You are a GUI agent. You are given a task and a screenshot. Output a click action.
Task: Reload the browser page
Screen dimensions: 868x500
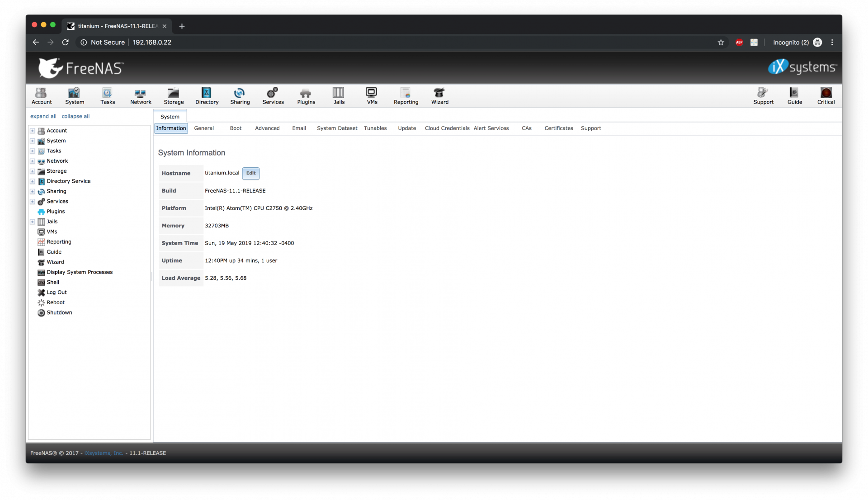(66, 42)
